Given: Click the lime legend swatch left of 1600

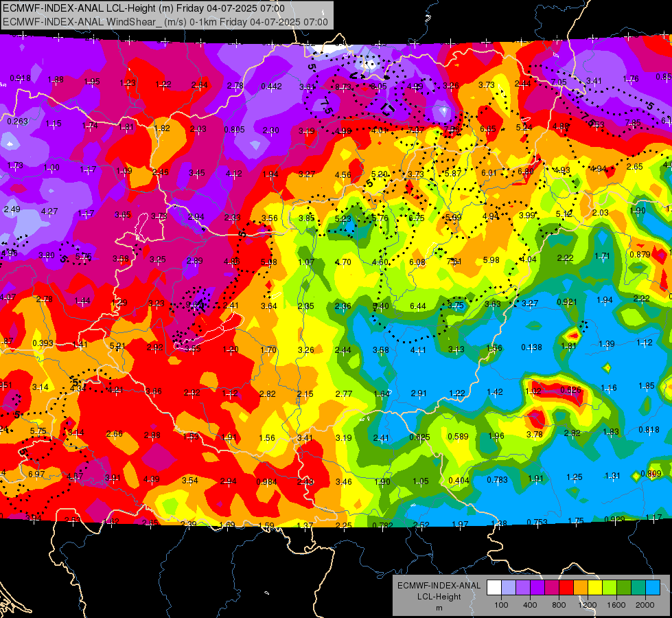Looking at the screenshot, I should (610, 588).
